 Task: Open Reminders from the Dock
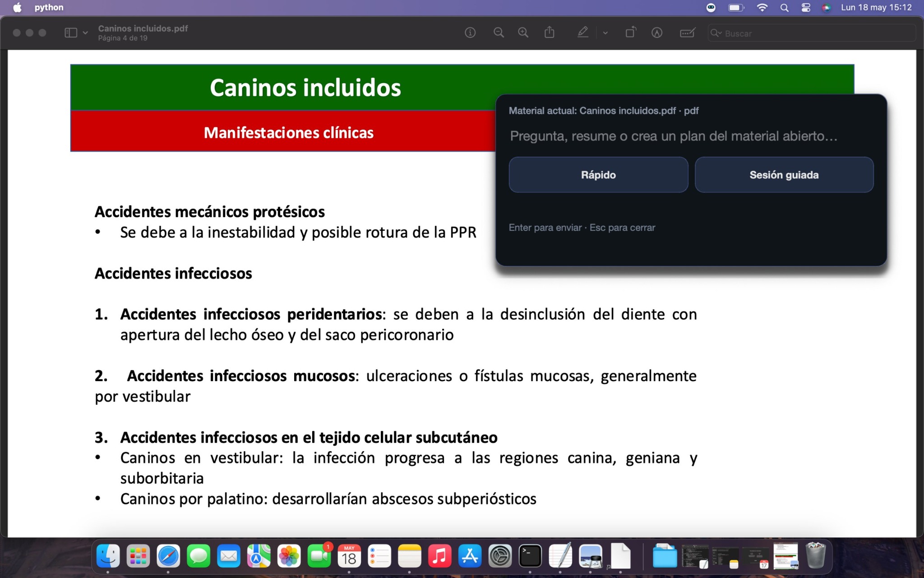click(x=379, y=555)
